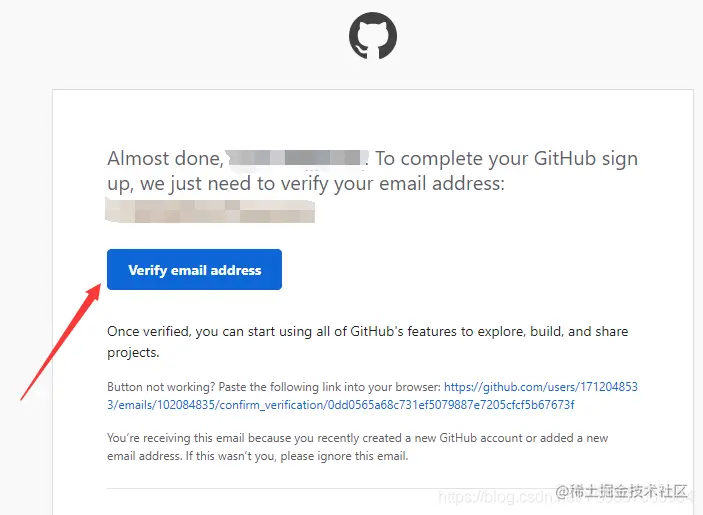Click the Verify email address button
The image size is (703, 515).
194,269
